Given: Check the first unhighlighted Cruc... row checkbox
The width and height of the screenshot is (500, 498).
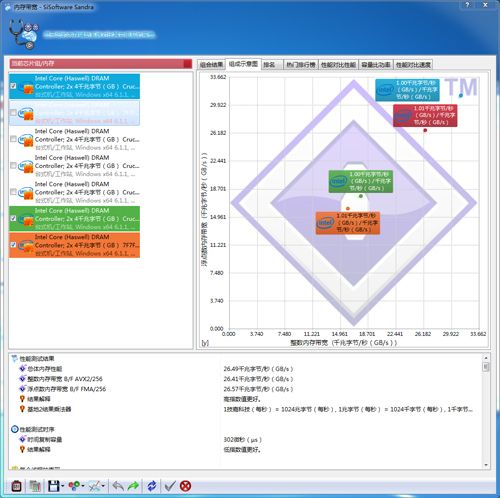Looking at the screenshot, I should tap(13, 139).
